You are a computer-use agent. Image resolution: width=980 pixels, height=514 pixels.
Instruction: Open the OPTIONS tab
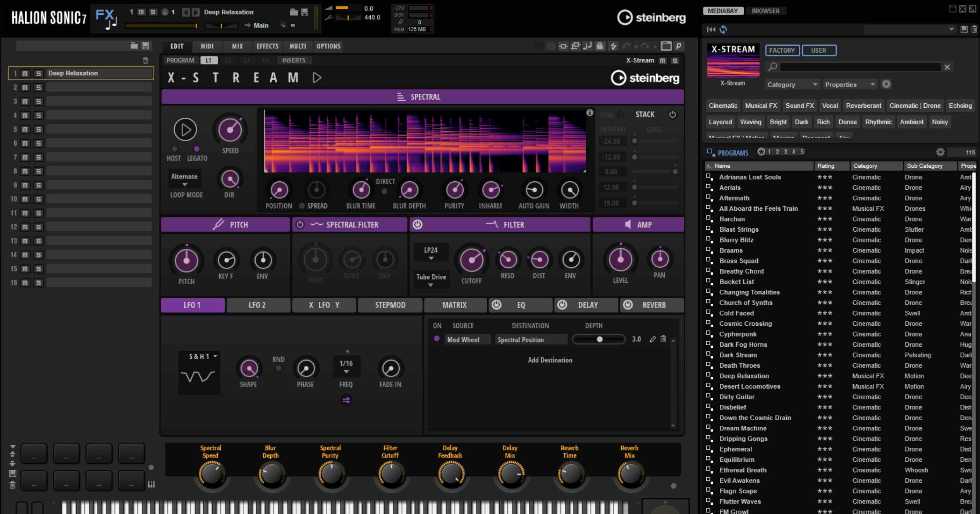click(328, 46)
